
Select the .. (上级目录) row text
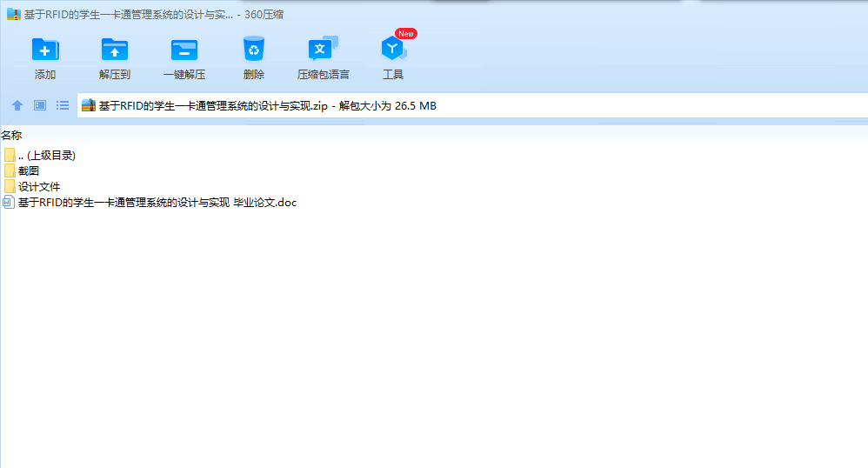point(46,156)
